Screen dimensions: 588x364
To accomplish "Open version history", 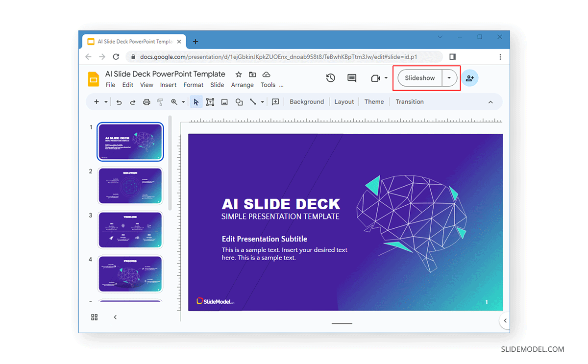I will coord(330,78).
